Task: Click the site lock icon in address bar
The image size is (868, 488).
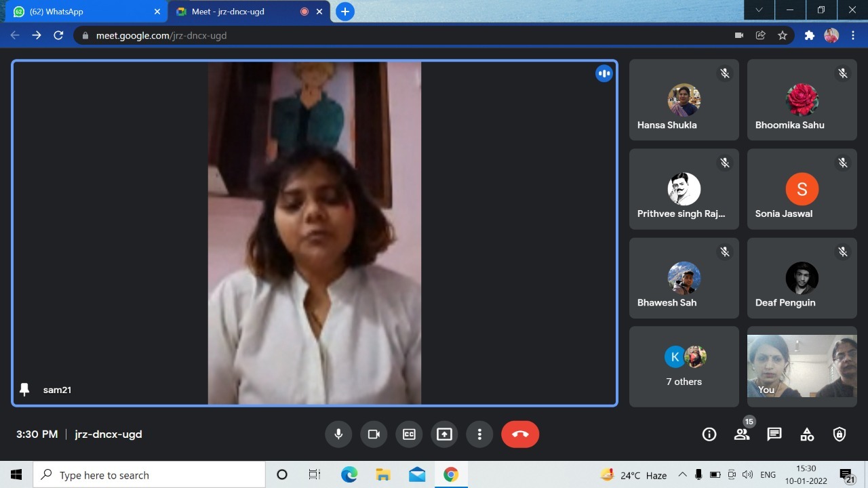Action: [x=85, y=35]
